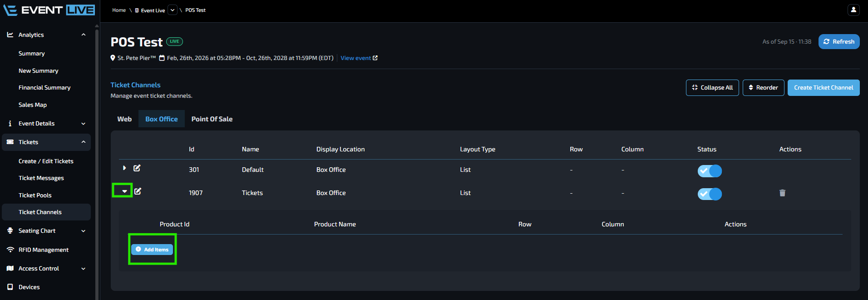The height and width of the screenshot is (300, 868).
Task: Collapse the Tickets channel row
Action: 124,191
